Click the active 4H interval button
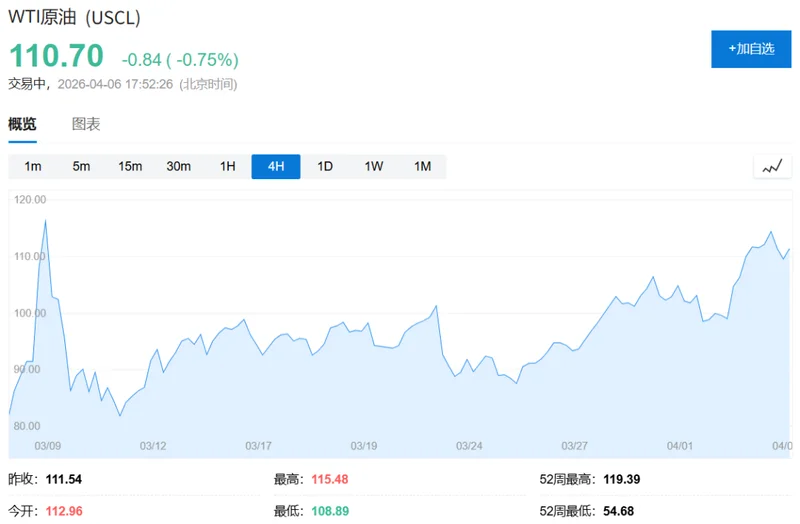The width and height of the screenshot is (800, 524). [276, 167]
